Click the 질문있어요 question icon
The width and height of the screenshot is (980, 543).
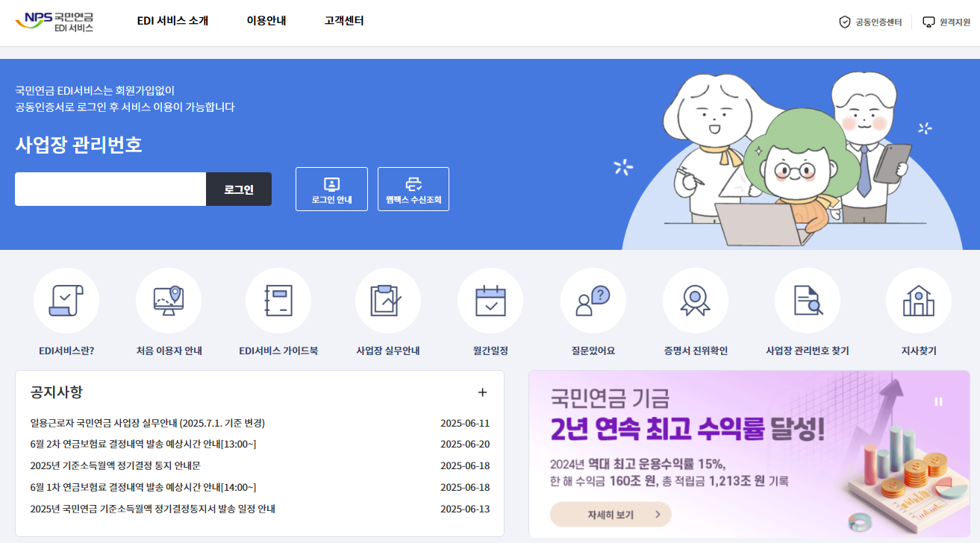[593, 301]
